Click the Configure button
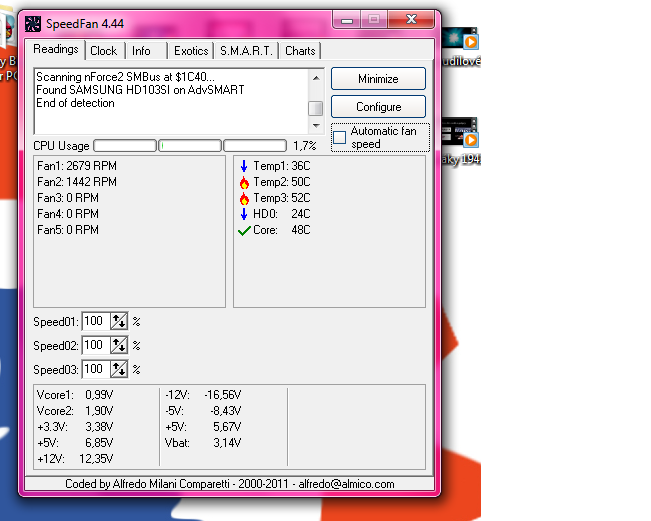This screenshot has width=651, height=521. click(x=378, y=107)
